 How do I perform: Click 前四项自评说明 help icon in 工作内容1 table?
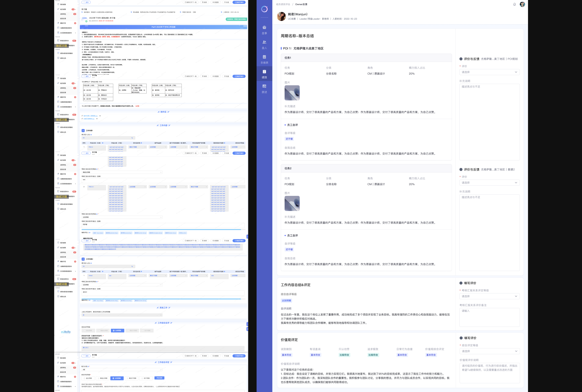coord(224,143)
